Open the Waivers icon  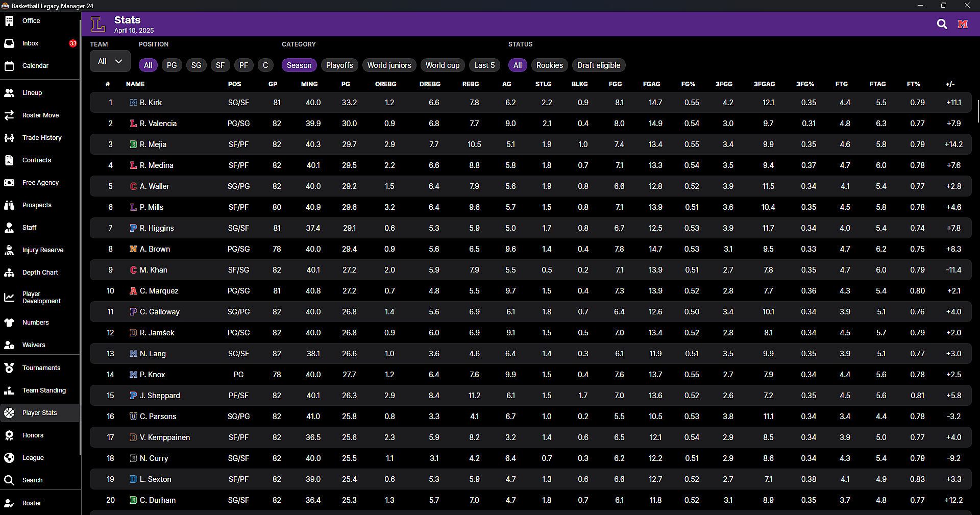tap(9, 345)
